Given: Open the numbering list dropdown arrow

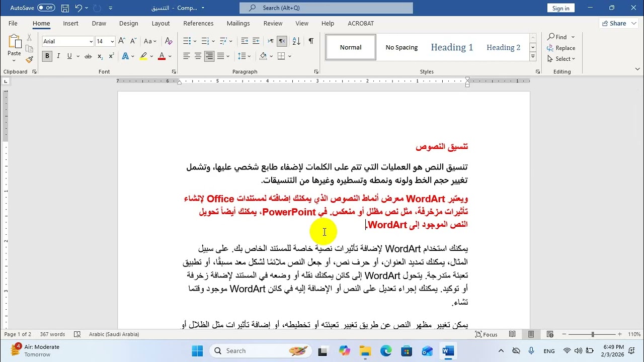Looking at the screenshot, I should (214, 42).
